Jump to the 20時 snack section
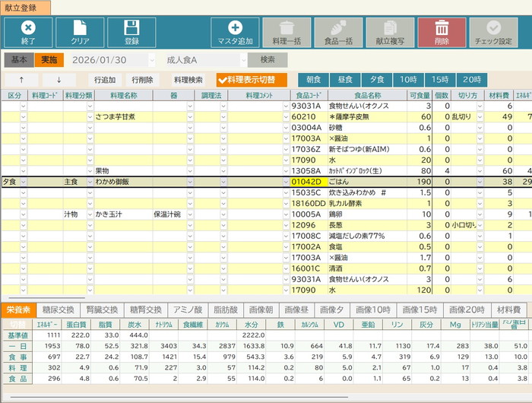The image size is (532, 403). pyautogui.click(x=472, y=80)
